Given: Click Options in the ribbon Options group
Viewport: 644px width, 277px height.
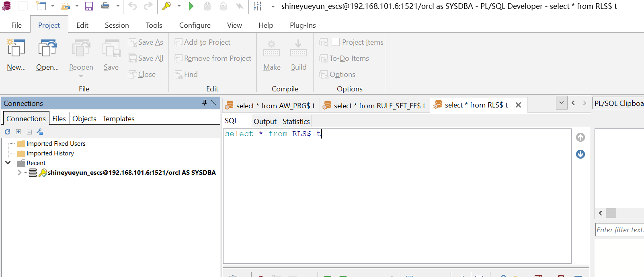Looking at the screenshot, I should tap(337, 74).
